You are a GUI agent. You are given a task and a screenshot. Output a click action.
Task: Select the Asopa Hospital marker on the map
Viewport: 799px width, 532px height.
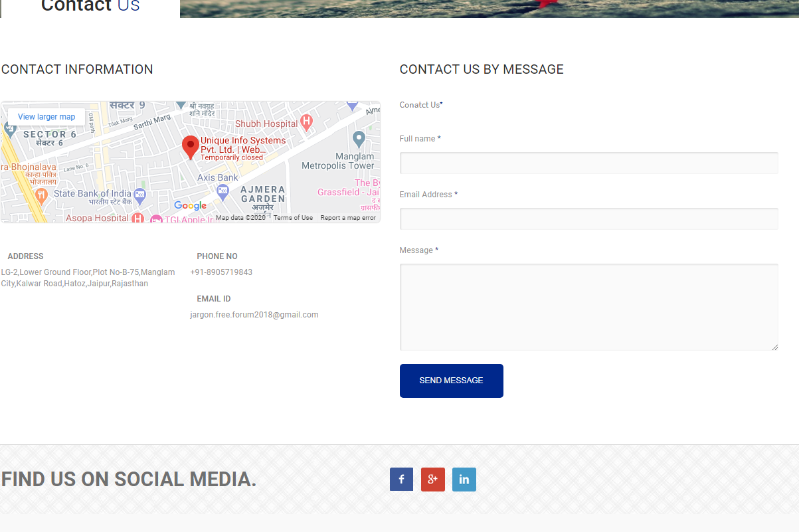click(x=137, y=218)
